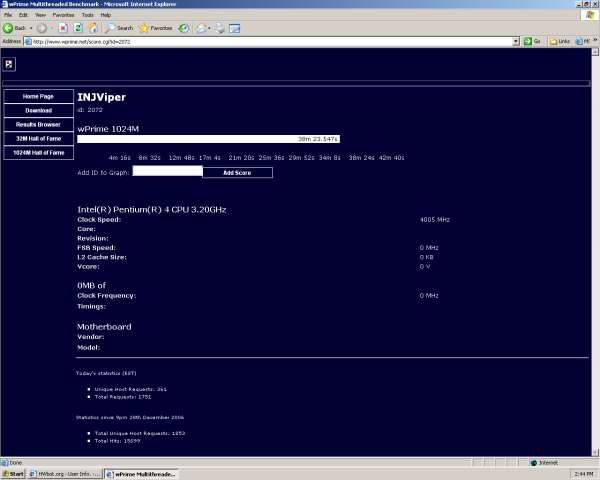Screen dimensions: 600x480
Task: Open 1024M Hall of Fame link
Action: tap(38, 153)
